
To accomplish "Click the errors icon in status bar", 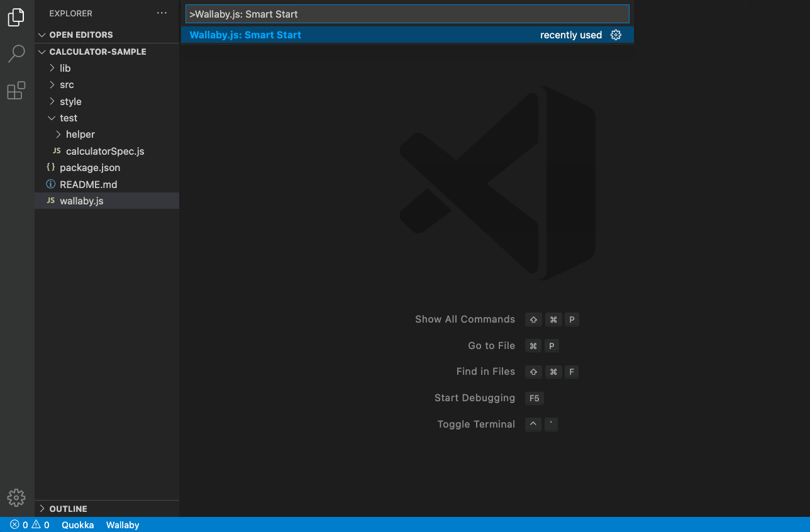I will pos(14,524).
